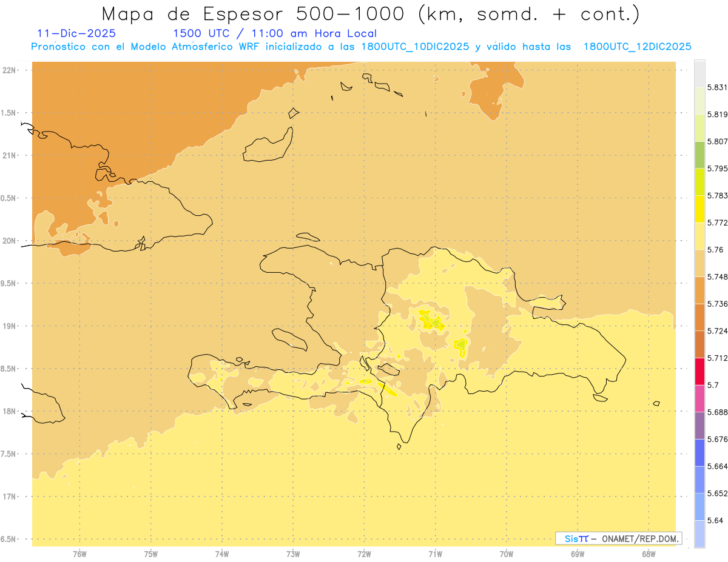Click the '76W' longitude label
The image size is (728, 562).
pyautogui.click(x=80, y=554)
